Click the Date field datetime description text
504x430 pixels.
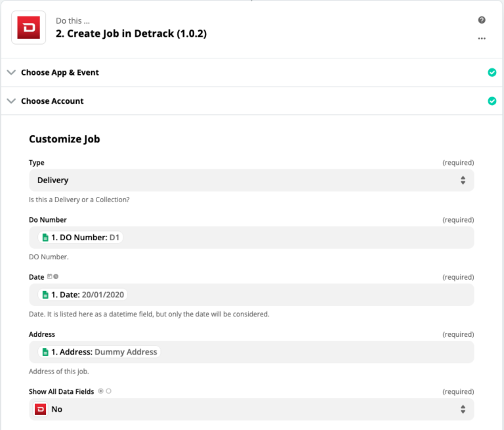149,314
